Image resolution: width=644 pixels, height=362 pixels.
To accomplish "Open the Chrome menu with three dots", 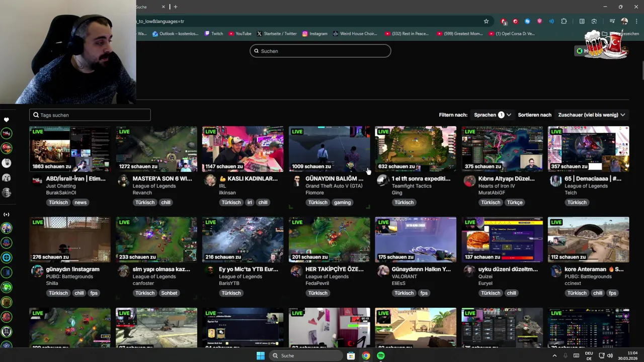I will pyautogui.click(x=636, y=22).
